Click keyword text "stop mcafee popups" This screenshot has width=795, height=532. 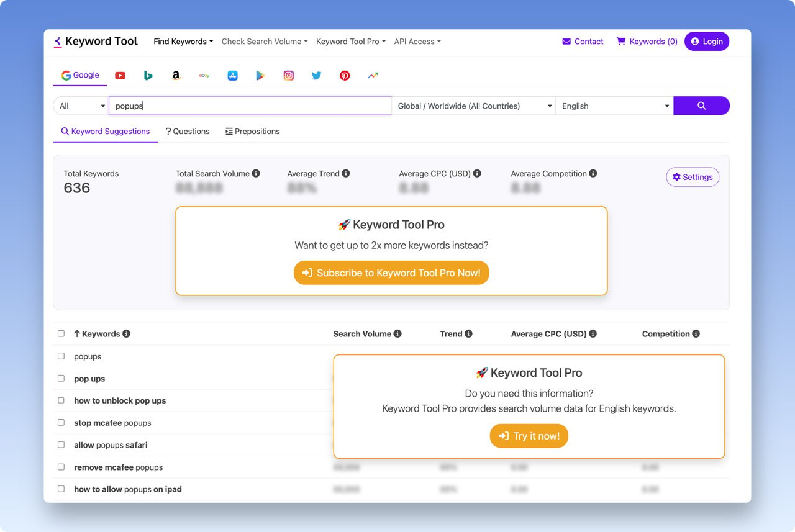[x=112, y=423]
